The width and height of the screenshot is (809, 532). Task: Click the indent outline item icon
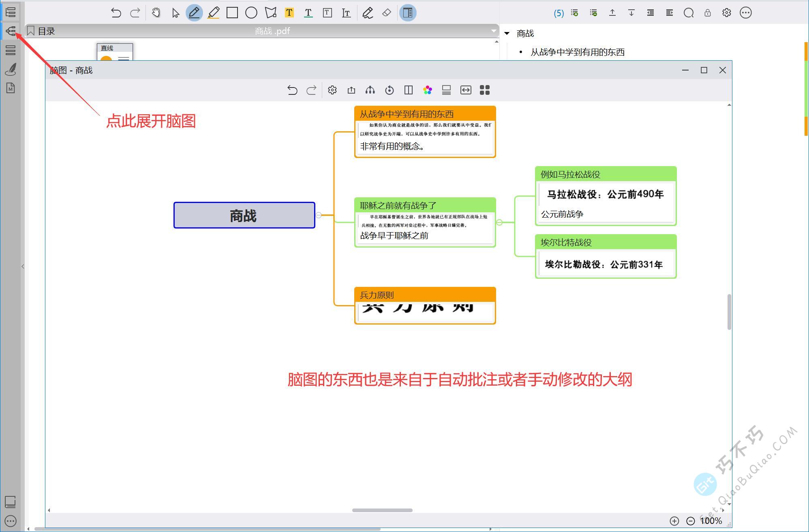[670, 13]
